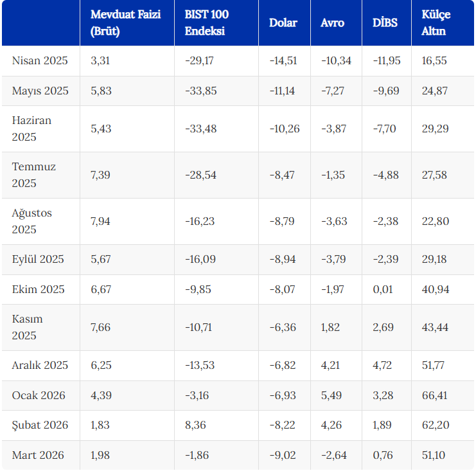476x473 pixels.
Task: Click the 66,41 Külçe Altın cell
Action: (x=435, y=395)
